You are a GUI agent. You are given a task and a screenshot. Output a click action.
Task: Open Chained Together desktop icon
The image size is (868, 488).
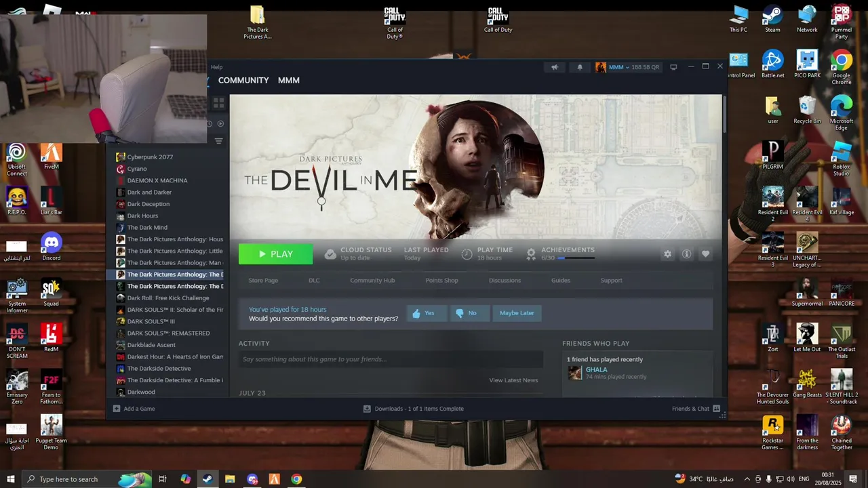[x=842, y=432]
